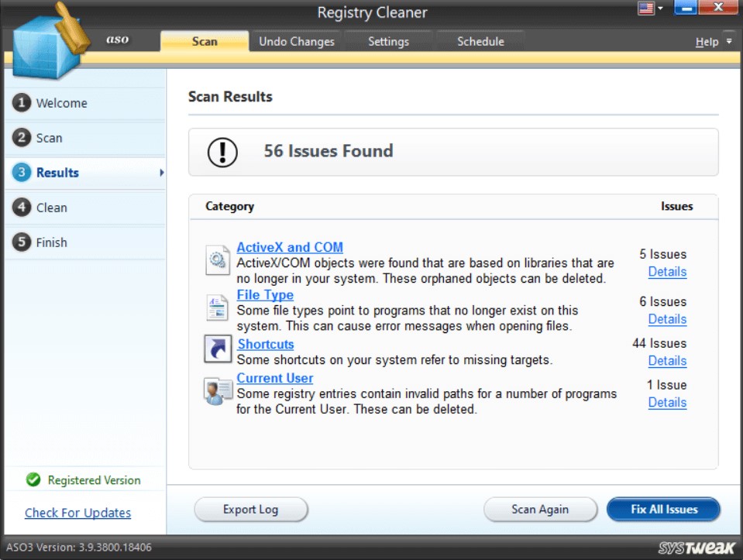This screenshot has height=560, width=743.
Task: Click the File Type document icon
Action: click(x=218, y=307)
